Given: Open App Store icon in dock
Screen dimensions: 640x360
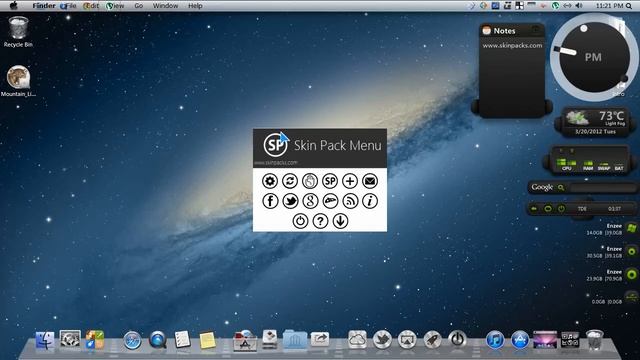Looking at the screenshot, I should click(x=520, y=340).
